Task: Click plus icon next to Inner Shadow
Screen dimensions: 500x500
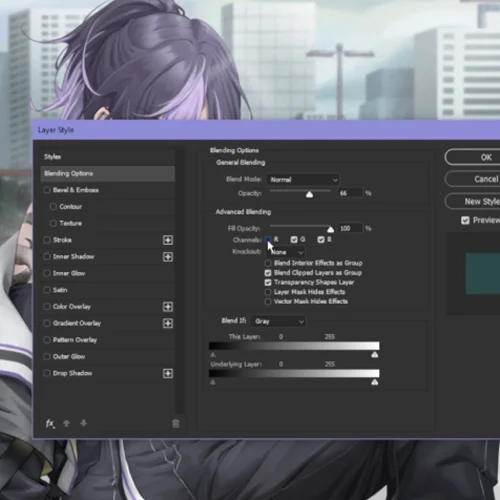Action: click(x=168, y=257)
